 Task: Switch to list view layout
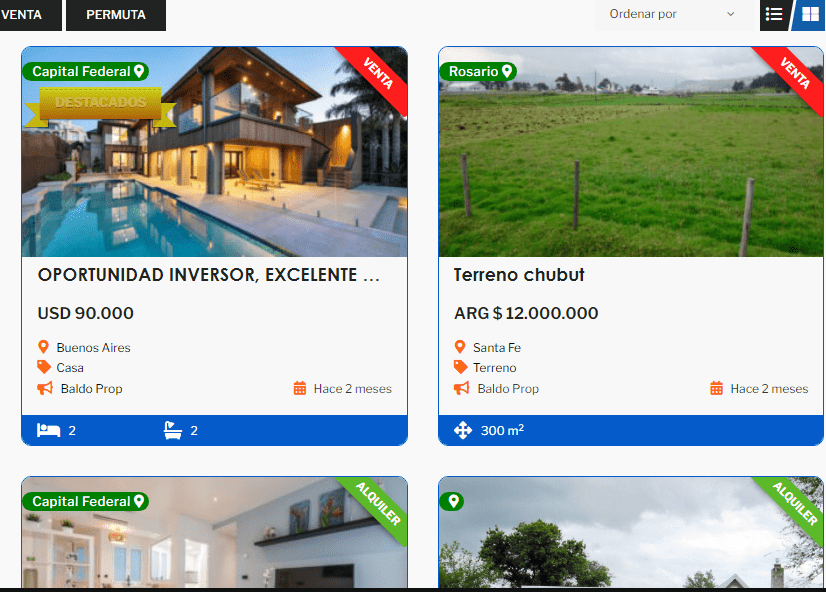774,14
